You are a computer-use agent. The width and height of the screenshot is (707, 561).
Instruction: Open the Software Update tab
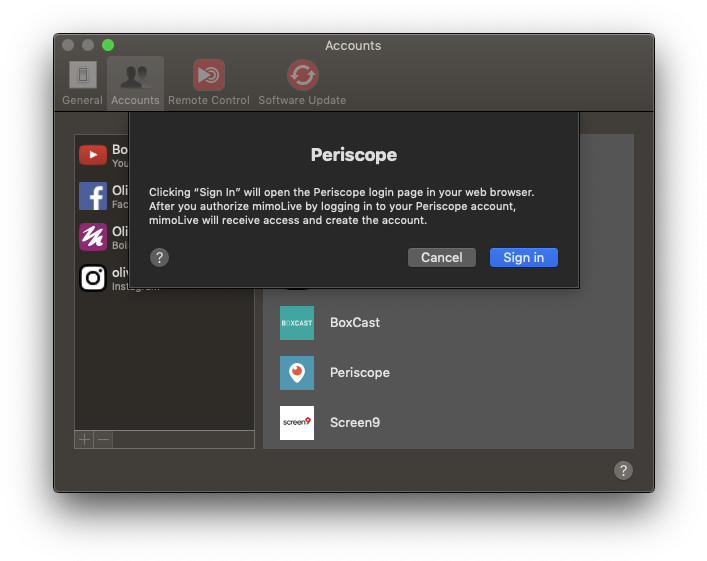tap(302, 83)
